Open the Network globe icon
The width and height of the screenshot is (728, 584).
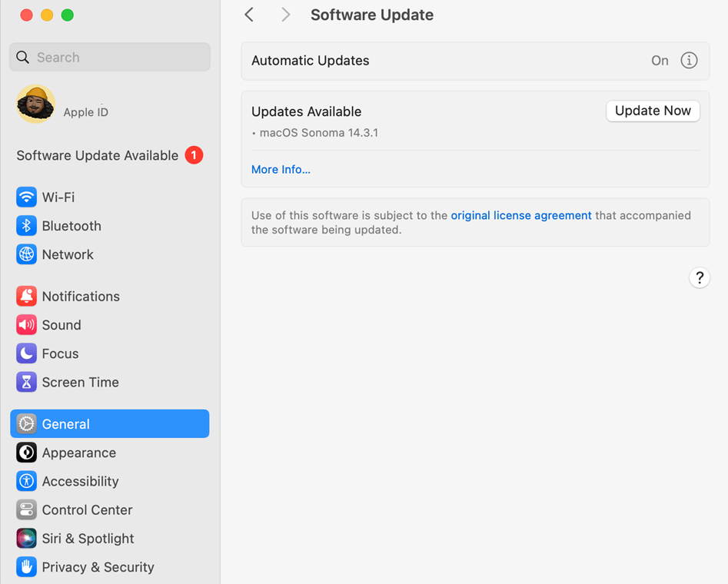click(26, 254)
